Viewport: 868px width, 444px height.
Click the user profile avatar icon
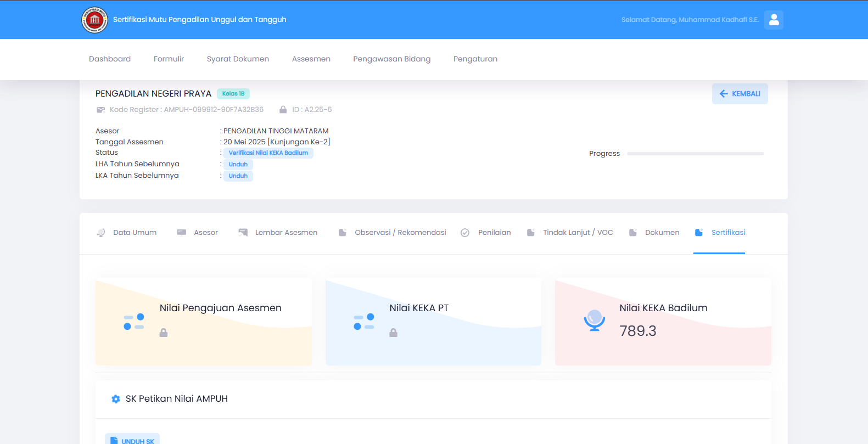click(x=774, y=20)
